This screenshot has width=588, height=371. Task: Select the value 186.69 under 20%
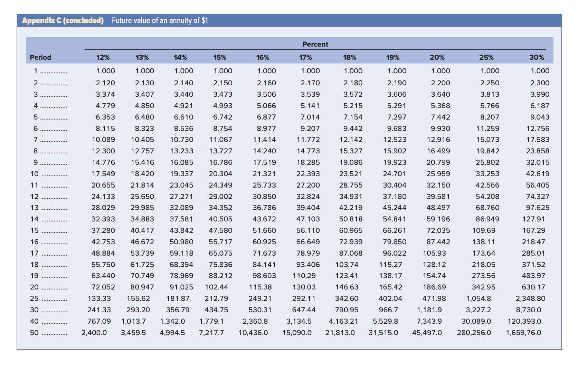(434, 287)
